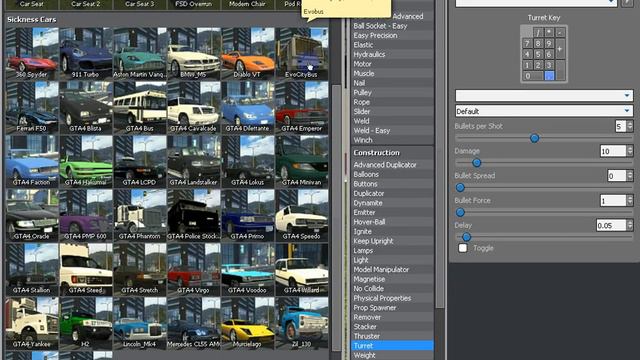Choose the Physical Properties tool
Viewport: 640px width, 360px height.
[392, 298]
